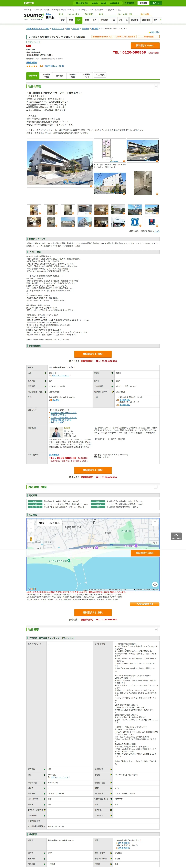Open 注文住宅 in main navigation
The width and height of the screenshot is (186, 868).
click(104, 20)
